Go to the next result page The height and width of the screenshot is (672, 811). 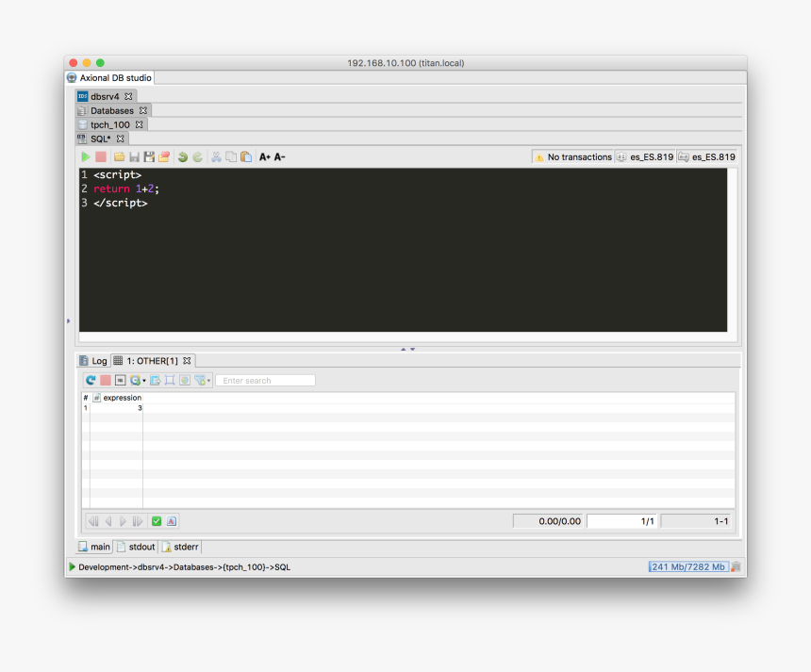(x=123, y=521)
